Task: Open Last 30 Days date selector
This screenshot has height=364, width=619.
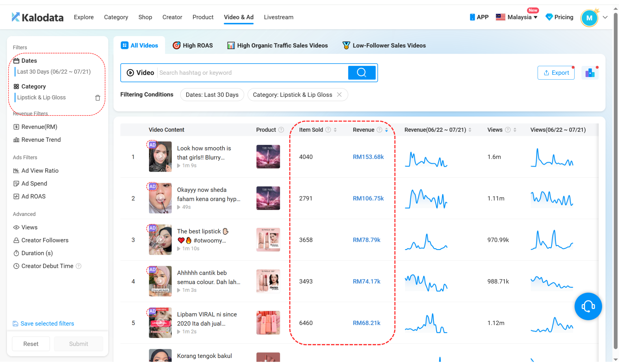Action: (x=54, y=72)
